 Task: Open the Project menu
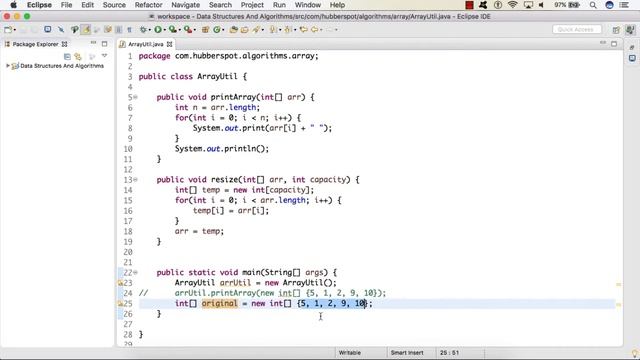tap(252, 5)
